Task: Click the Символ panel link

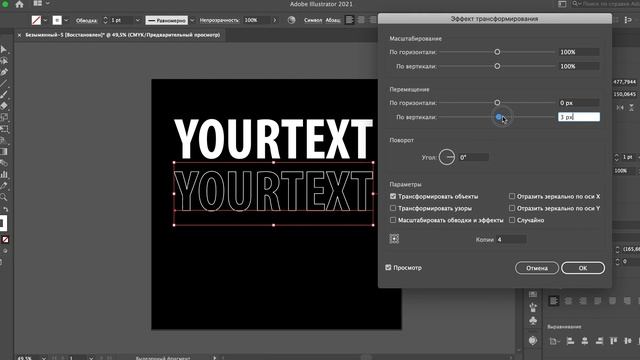Action: point(313,20)
